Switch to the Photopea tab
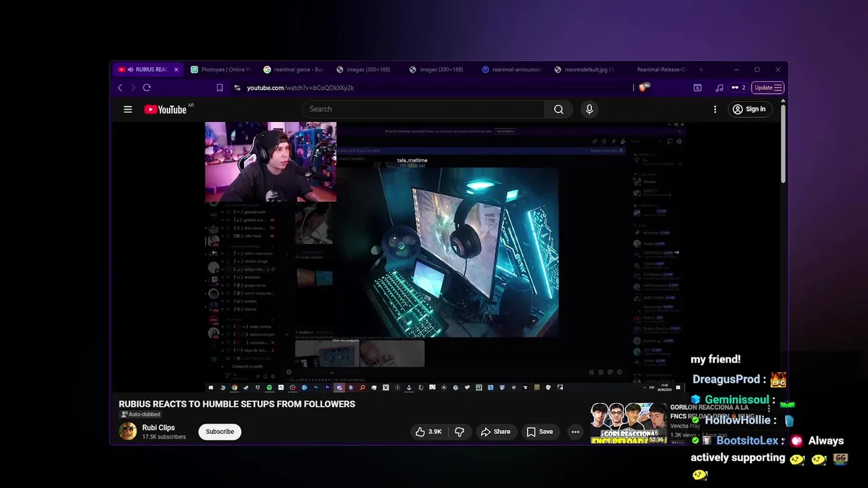This screenshot has height=488, width=868. point(221,69)
